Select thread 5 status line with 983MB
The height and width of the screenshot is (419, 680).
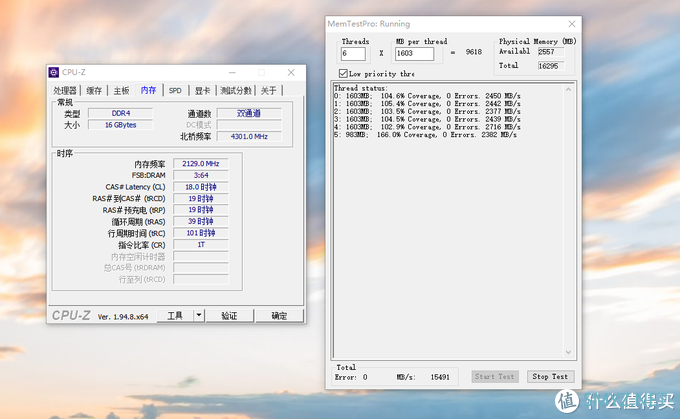click(425, 135)
